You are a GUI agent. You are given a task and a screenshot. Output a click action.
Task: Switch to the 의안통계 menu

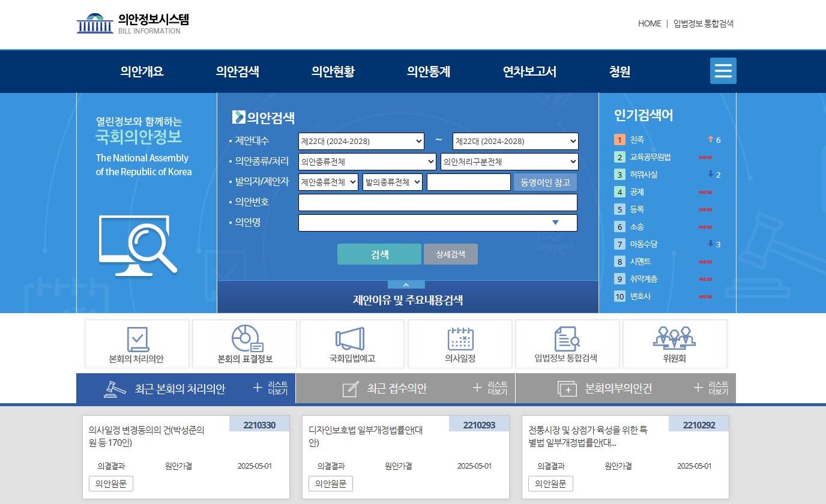428,71
